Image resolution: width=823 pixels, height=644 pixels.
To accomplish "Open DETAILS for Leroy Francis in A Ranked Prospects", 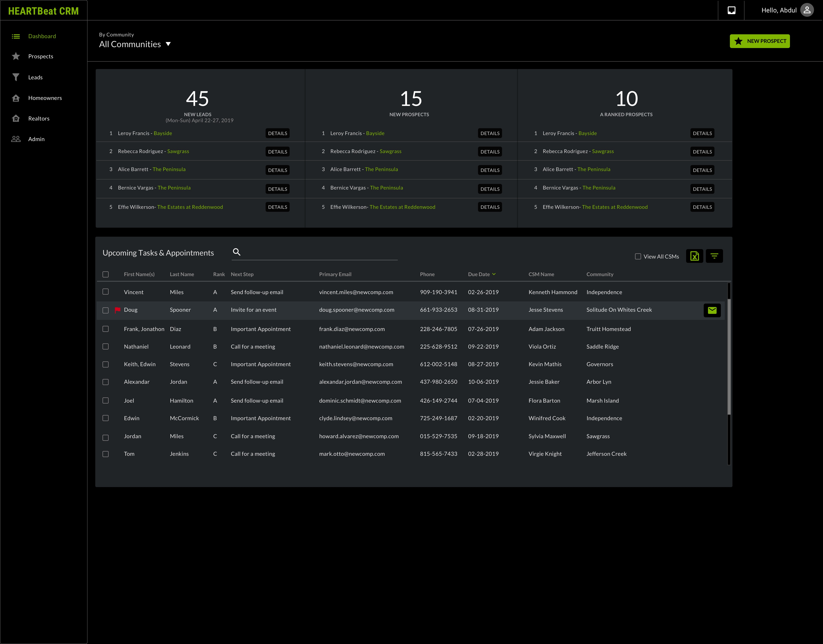I will tap(702, 133).
